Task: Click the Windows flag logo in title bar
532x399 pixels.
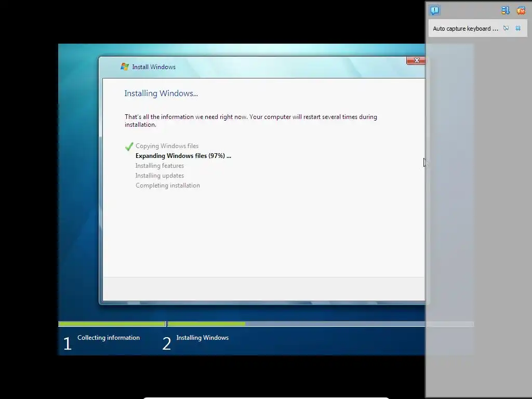Action: (125, 66)
